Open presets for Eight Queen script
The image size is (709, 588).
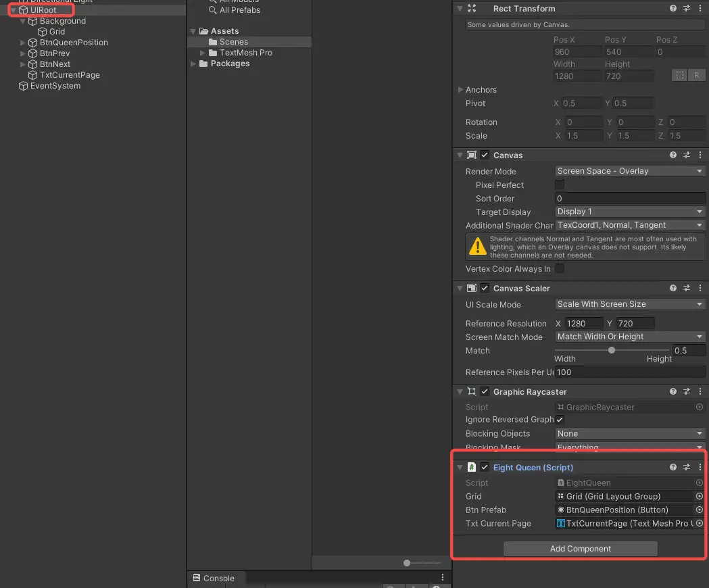(x=687, y=467)
